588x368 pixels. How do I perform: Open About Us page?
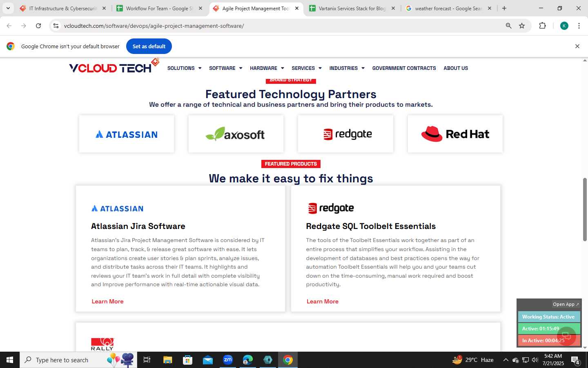[456, 68]
